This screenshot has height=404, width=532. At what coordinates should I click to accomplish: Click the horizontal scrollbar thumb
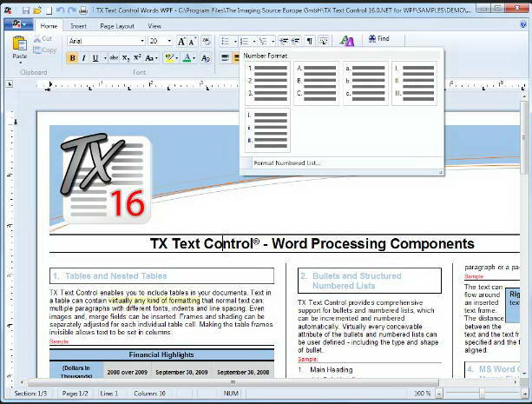click(233, 382)
